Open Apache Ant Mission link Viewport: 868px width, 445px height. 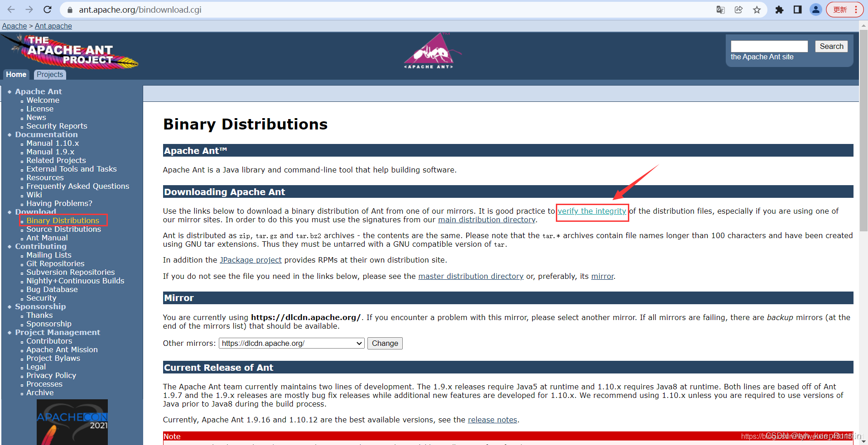coord(62,349)
